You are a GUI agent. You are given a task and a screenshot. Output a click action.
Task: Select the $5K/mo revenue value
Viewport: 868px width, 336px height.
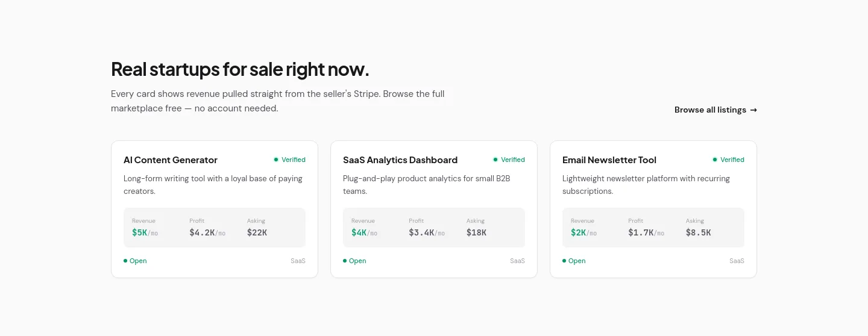[x=145, y=232]
